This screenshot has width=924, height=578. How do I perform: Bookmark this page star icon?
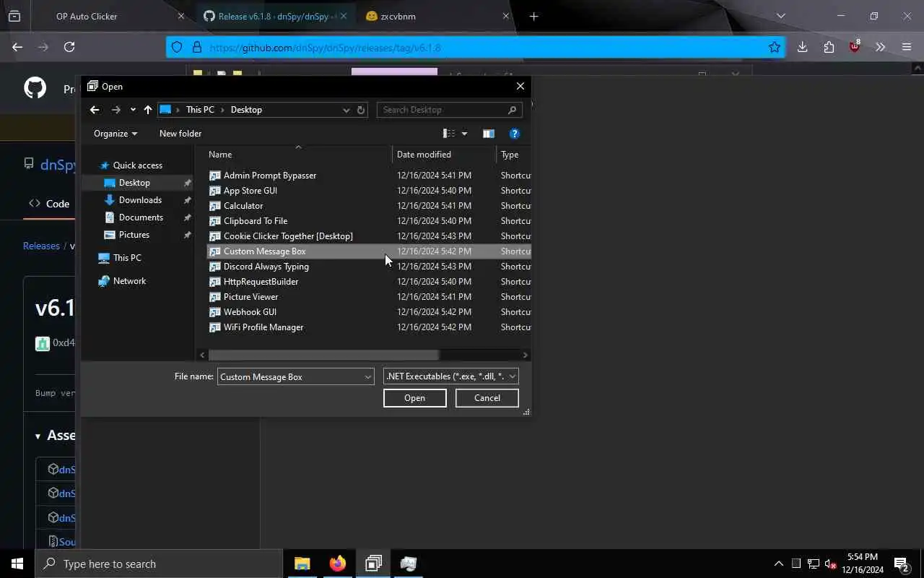click(x=775, y=47)
